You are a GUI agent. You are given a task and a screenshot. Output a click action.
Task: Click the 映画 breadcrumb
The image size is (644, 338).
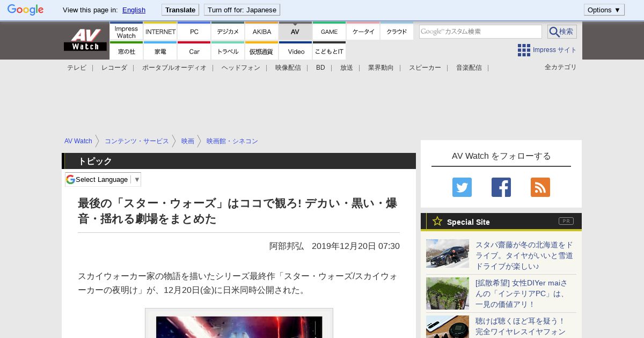tap(188, 141)
